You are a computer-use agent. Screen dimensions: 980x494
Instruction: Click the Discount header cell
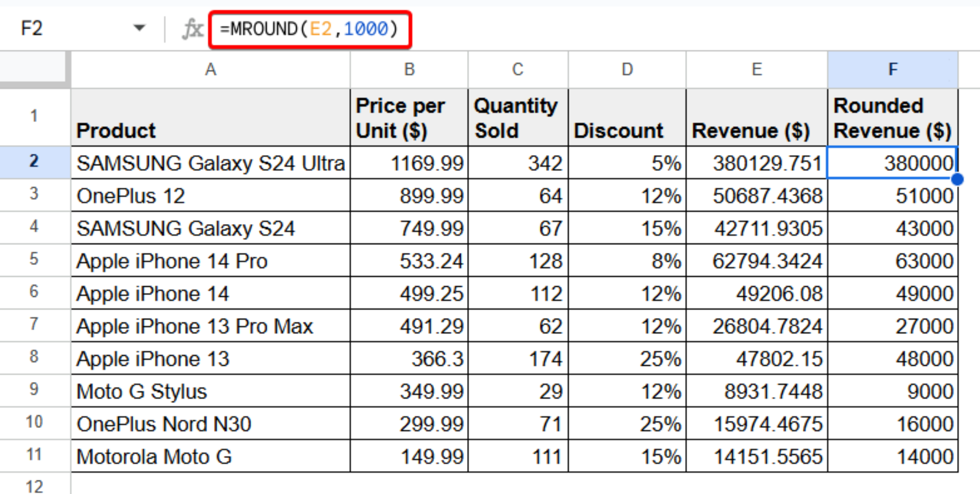pyautogui.click(x=627, y=117)
